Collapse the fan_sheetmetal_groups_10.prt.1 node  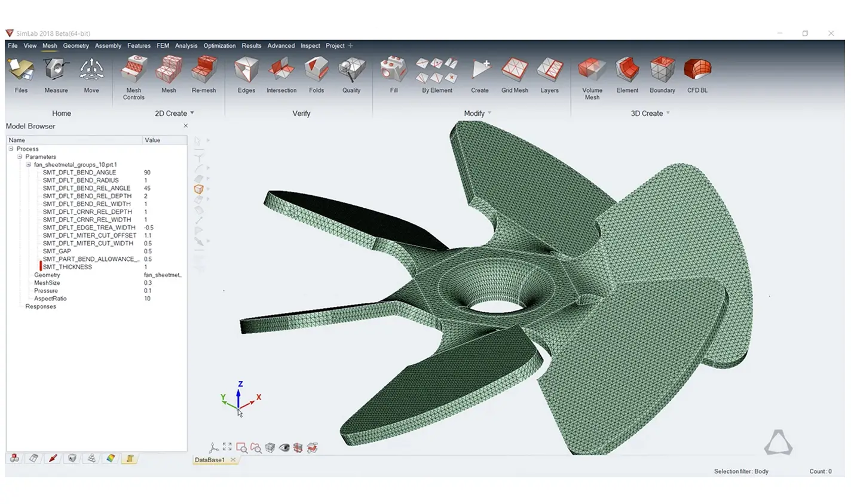(x=28, y=165)
